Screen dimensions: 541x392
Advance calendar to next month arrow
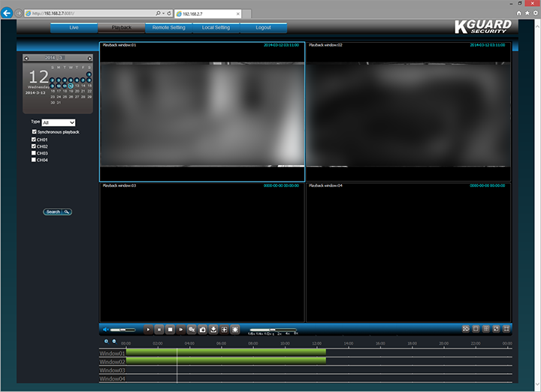89,58
